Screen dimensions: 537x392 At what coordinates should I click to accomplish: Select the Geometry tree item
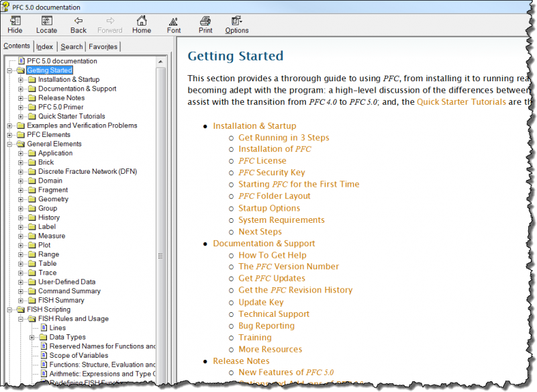coord(54,199)
